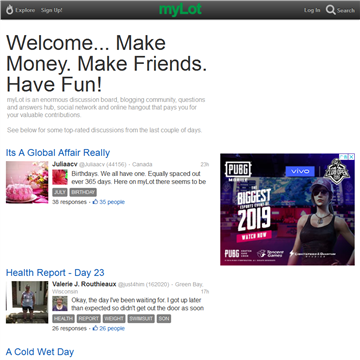Click Valerie's small profile avatar
The height and width of the screenshot is (360, 360).
tap(60, 304)
